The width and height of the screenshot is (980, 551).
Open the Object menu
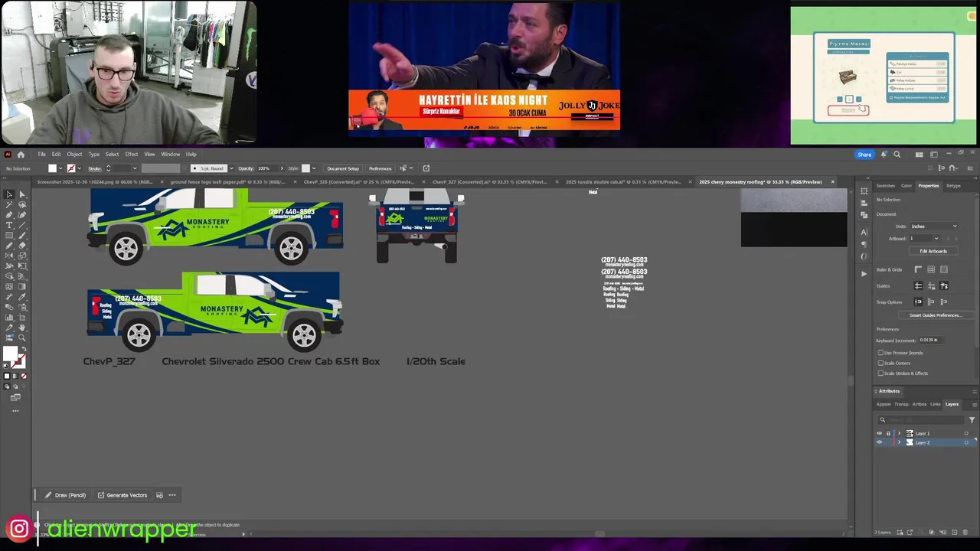pos(73,154)
